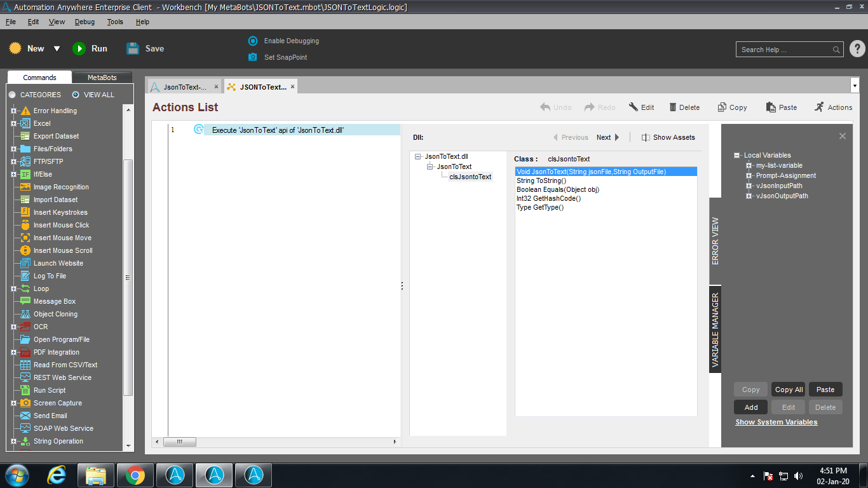This screenshot has width=868, height=488.
Task: Switch to the MetaBots tab
Action: click(x=102, y=78)
